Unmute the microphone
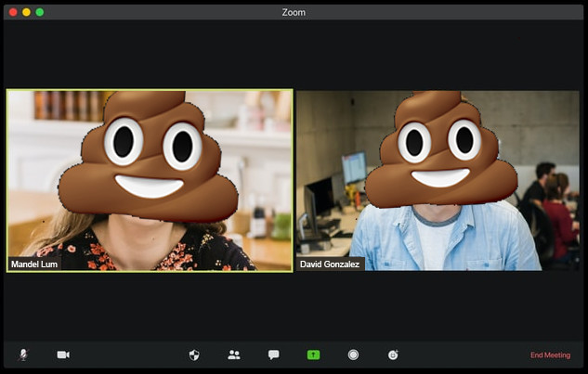Screen dimensions: 588x374 coord(23,355)
